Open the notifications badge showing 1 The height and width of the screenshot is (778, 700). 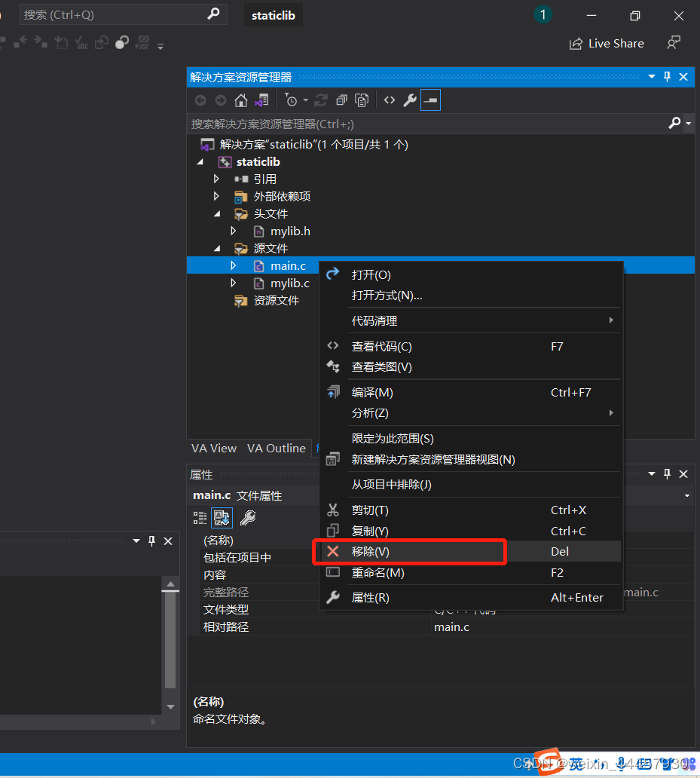tap(543, 15)
